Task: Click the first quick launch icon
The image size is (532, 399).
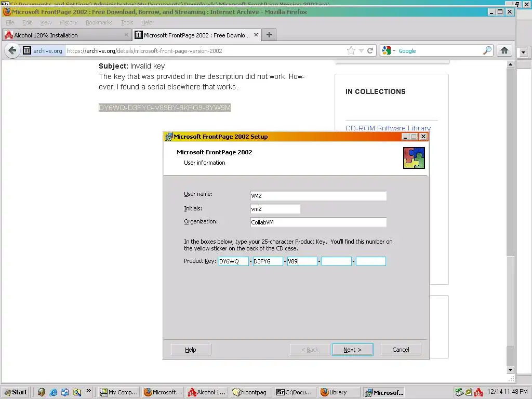Action: coord(42,392)
